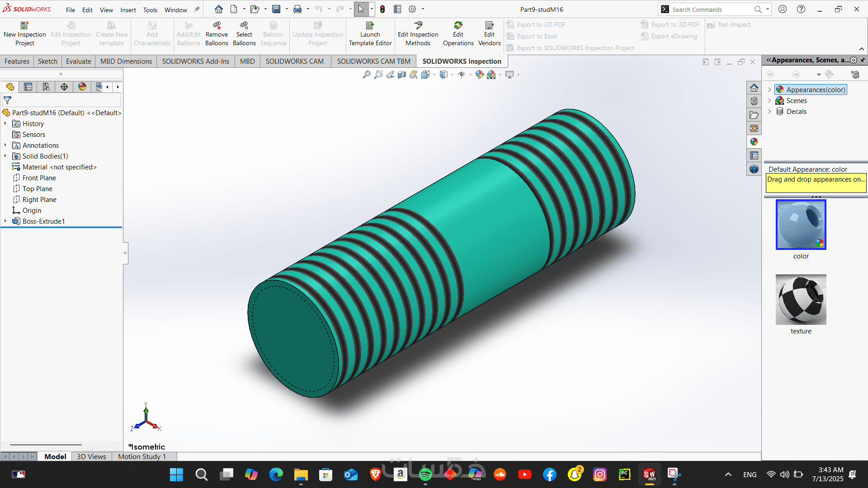Pin the menu bar open
Image resolution: width=868 pixels, height=488 pixels.
tap(197, 9)
